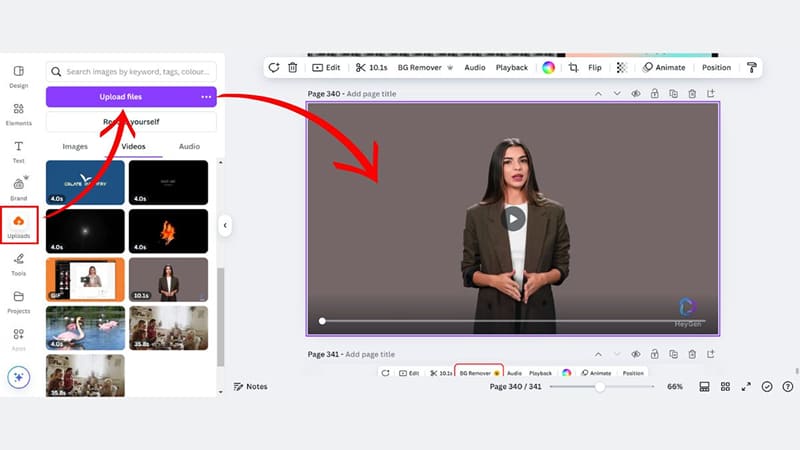Open the rainbow color picker swatch
The height and width of the screenshot is (450, 800).
pos(548,67)
